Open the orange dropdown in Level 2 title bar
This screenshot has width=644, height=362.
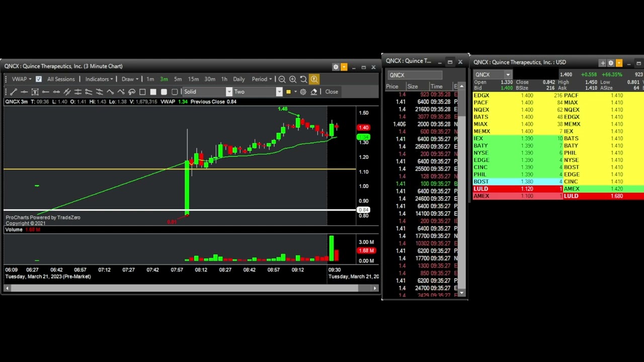point(619,63)
